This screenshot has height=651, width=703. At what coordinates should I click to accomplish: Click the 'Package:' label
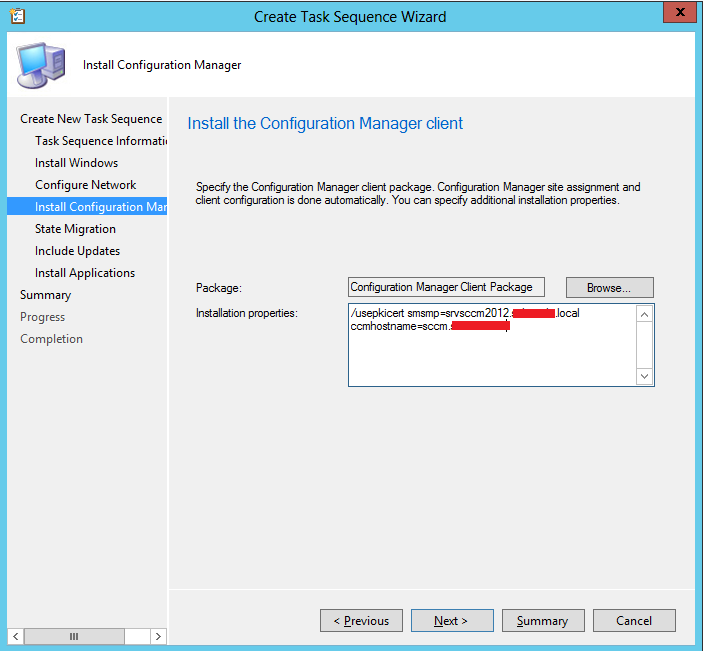click(x=219, y=288)
